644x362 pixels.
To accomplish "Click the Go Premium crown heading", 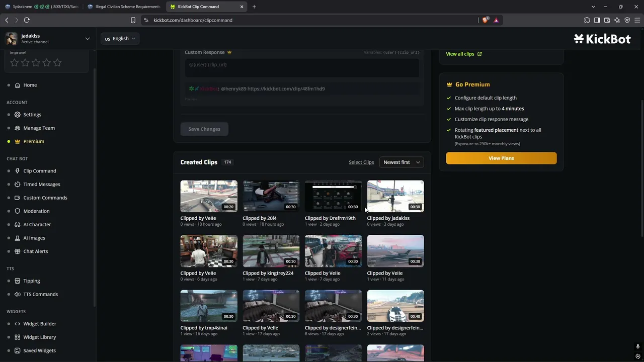I will [x=468, y=84].
